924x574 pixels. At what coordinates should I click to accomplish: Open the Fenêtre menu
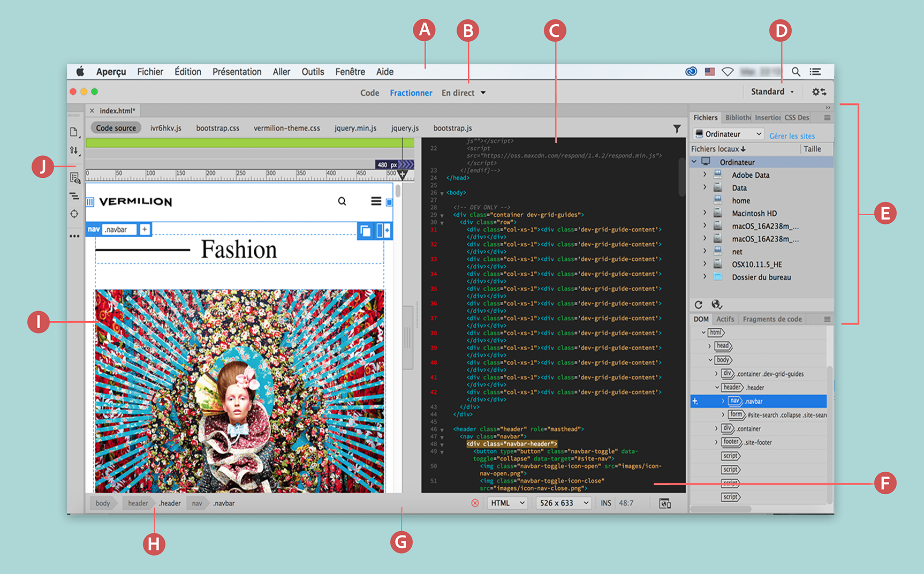click(x=350, y=71)
